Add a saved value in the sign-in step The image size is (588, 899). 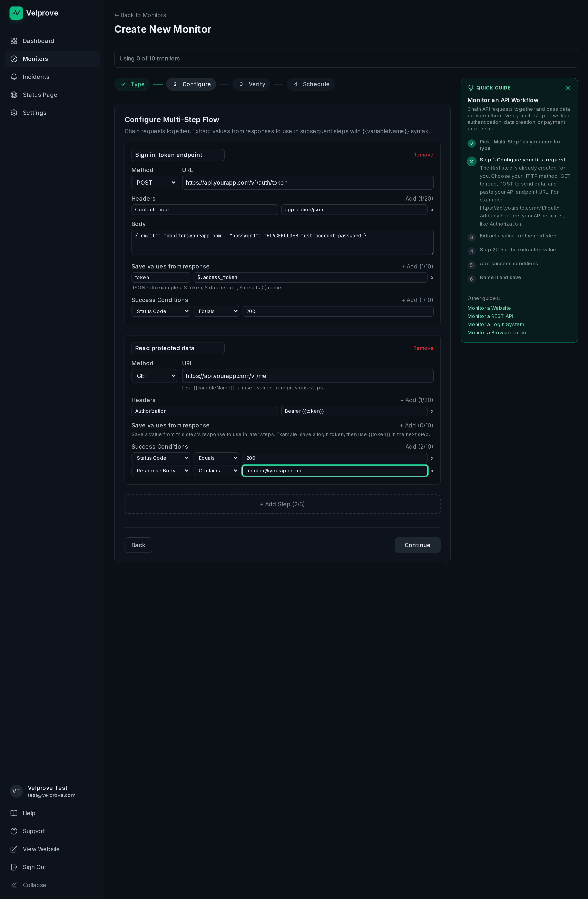click(417, 267)
